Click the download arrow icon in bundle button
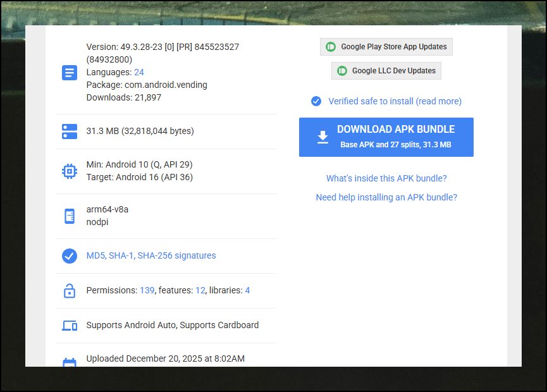The width and height of the screenshot is (547, 392). [x=323, y=137]
